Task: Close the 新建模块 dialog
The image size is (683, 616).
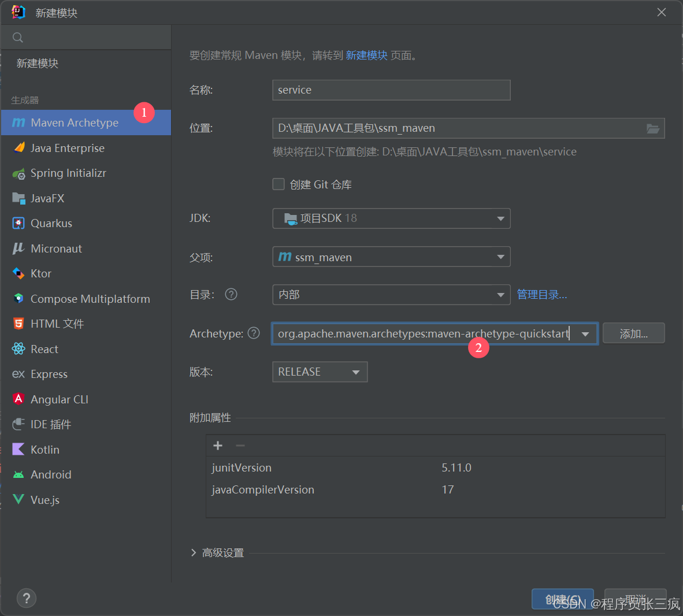Action: click(661, 12)
